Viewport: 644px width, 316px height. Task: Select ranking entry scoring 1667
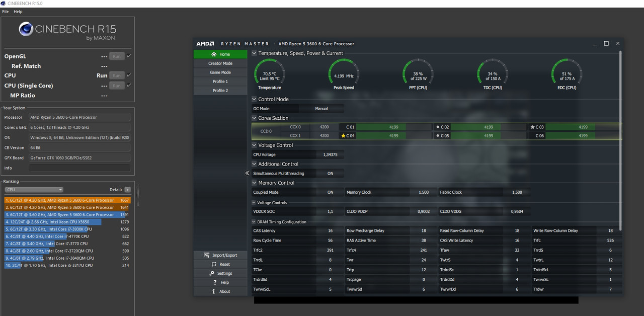67,200
